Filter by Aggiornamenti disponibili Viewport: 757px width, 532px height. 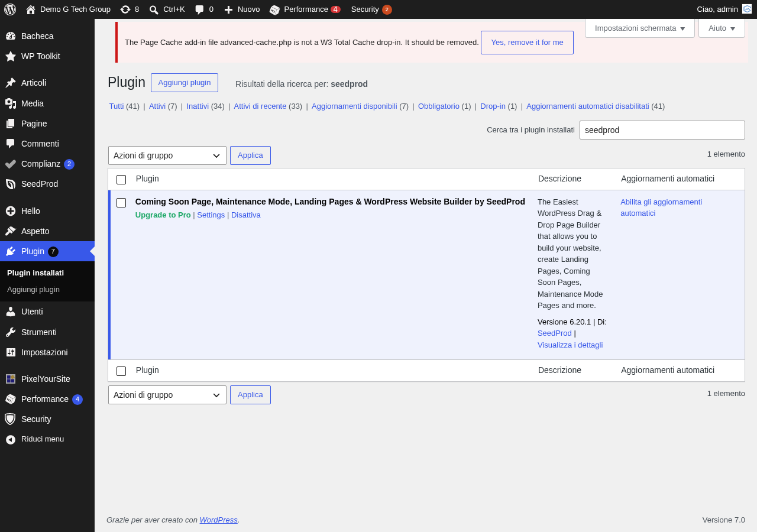[x=354, y=106]
